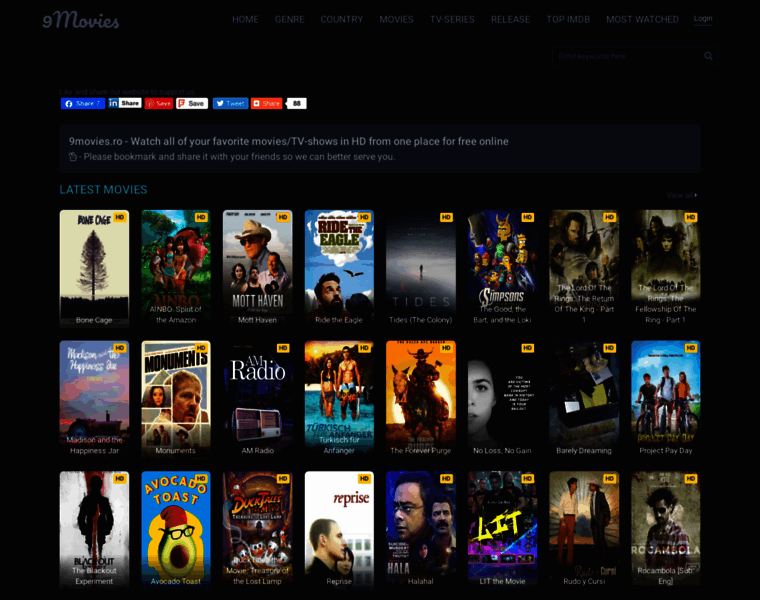Save to Pinterest with red button
Screen dimensions: 760x600
click(158, 103)
